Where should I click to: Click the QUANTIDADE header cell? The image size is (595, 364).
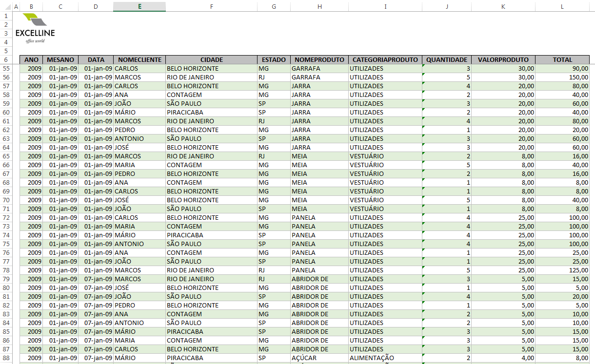pyautogui.click(x=446, y=59)
